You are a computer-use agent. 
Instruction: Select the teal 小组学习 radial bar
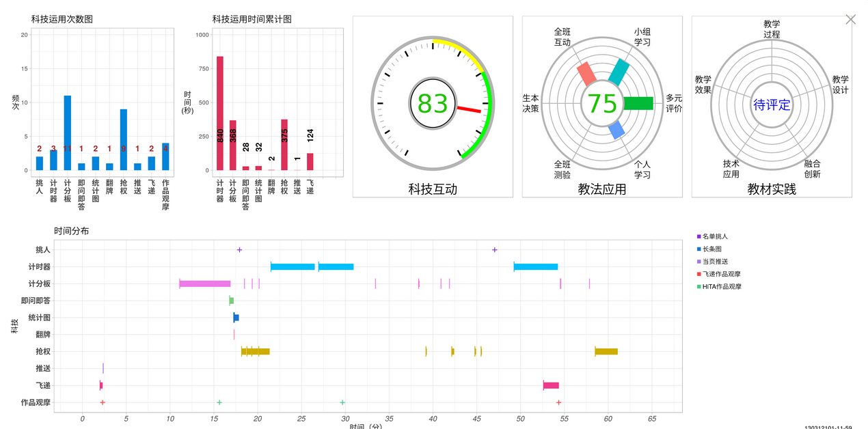coord(619,72)
